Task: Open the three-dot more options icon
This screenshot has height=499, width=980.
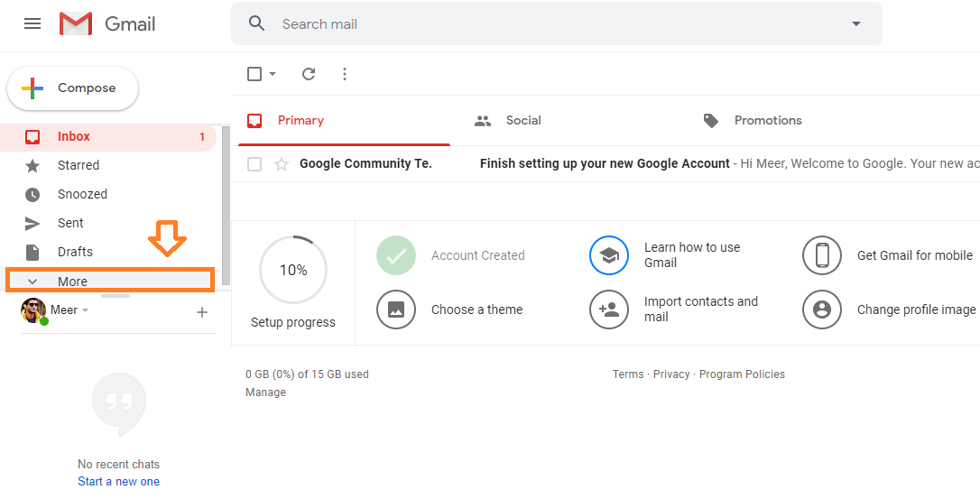Action: point(345,74)
